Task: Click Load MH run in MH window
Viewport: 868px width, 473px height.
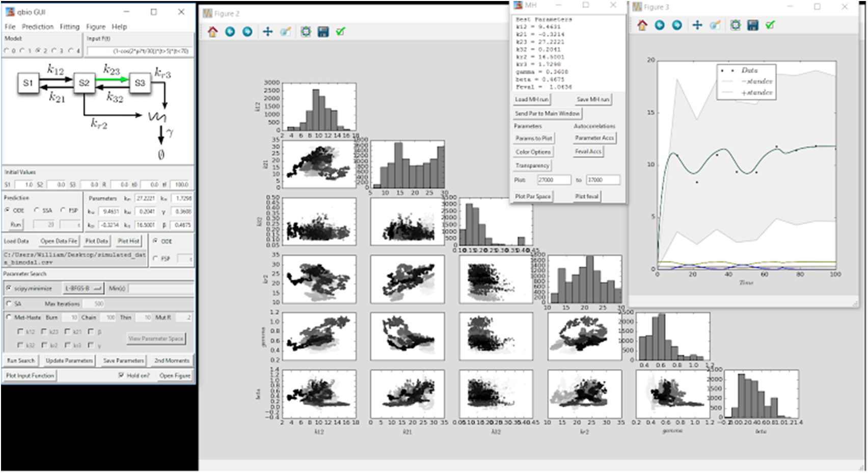Action: [531, 99]
